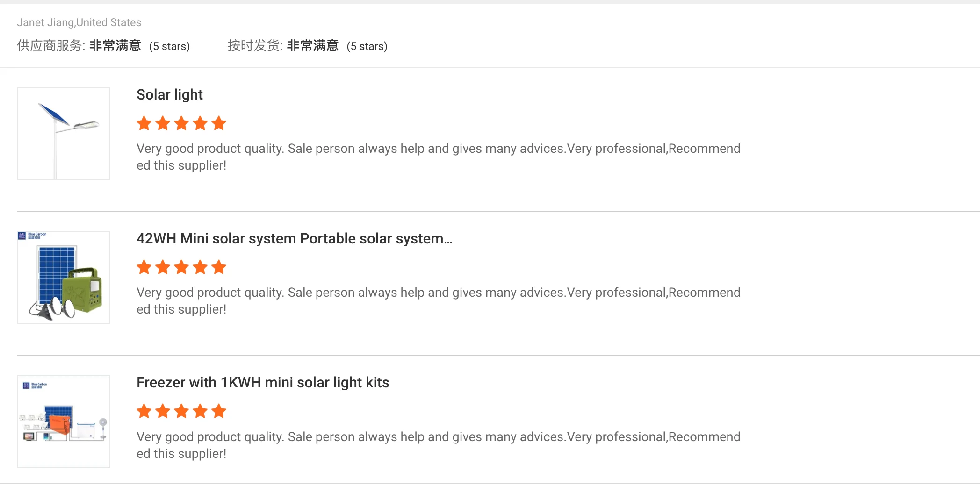
Task: Open the Solar light street lamp thumbnail
Action: [x=64, y=134]
